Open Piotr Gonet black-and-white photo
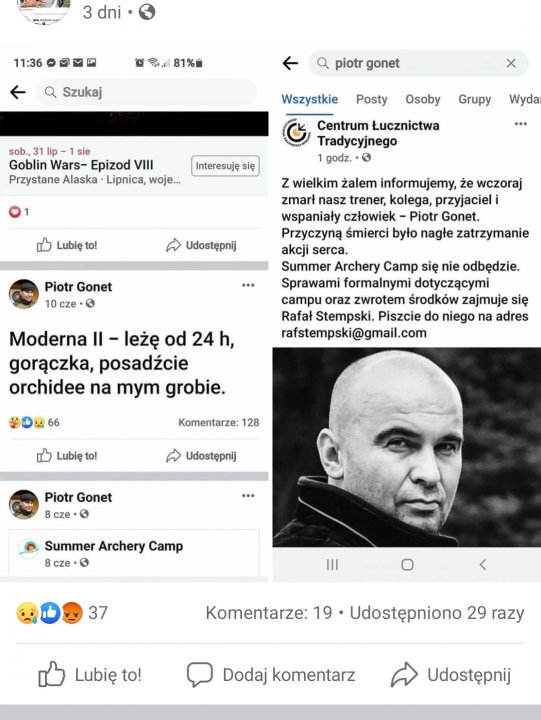 tap(407, 447)
